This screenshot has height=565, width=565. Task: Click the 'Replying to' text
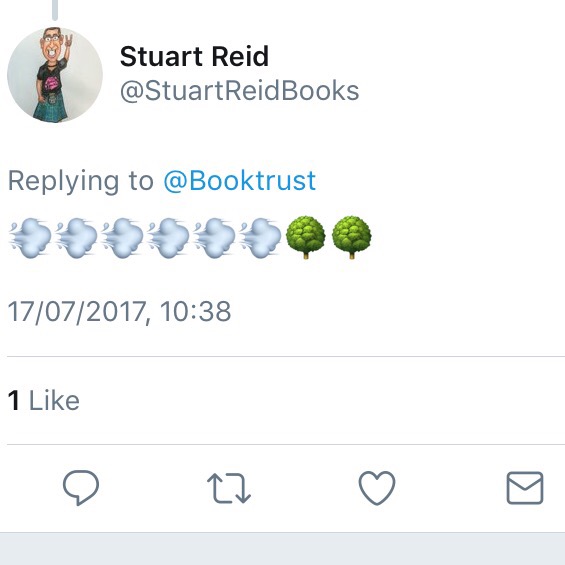(81, 181)
